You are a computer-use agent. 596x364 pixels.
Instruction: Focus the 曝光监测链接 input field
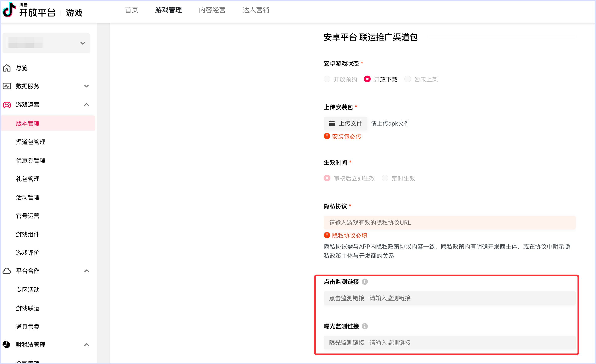(450, 343)
